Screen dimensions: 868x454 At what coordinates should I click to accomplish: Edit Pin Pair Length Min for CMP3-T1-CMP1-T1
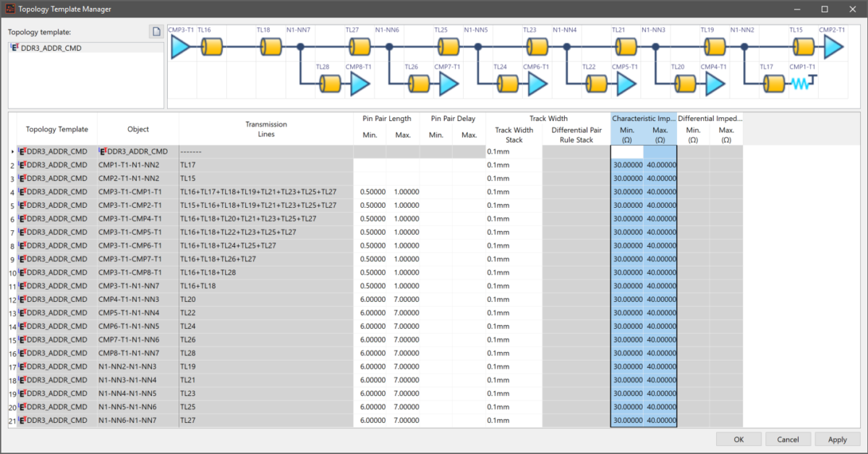coord(370,192)
